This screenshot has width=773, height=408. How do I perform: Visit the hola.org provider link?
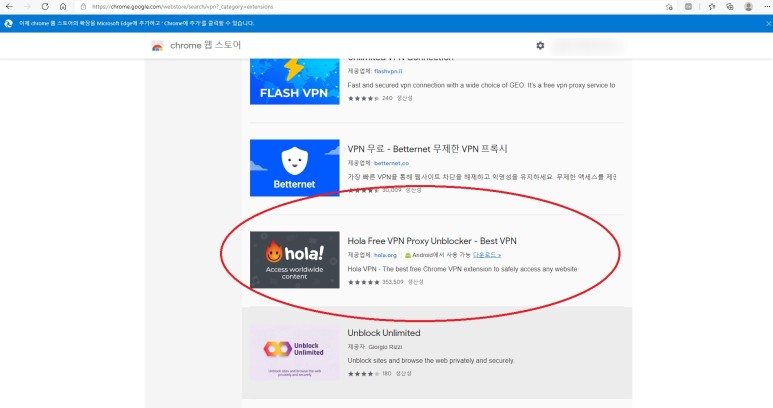pyautogui.click(x=385, y=255)
